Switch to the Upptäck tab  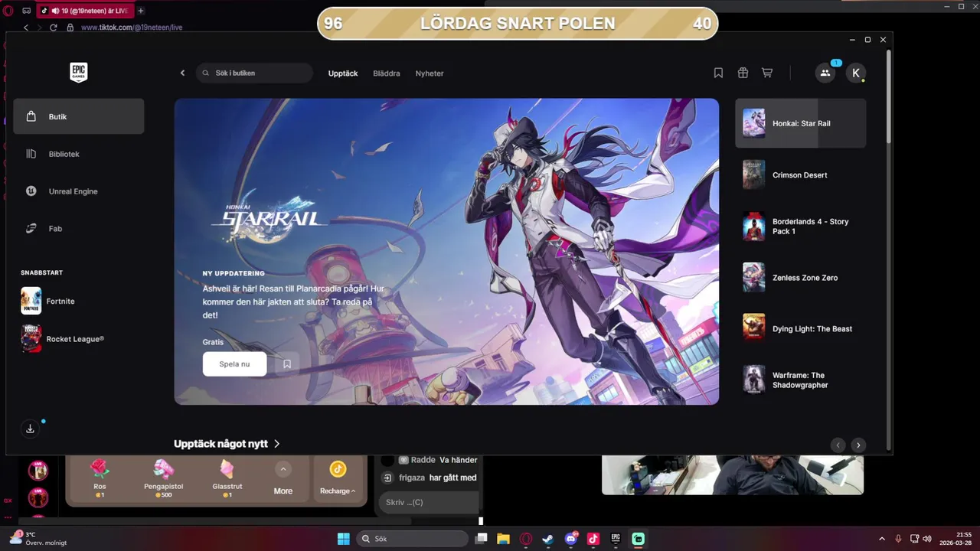coord(343,73)
